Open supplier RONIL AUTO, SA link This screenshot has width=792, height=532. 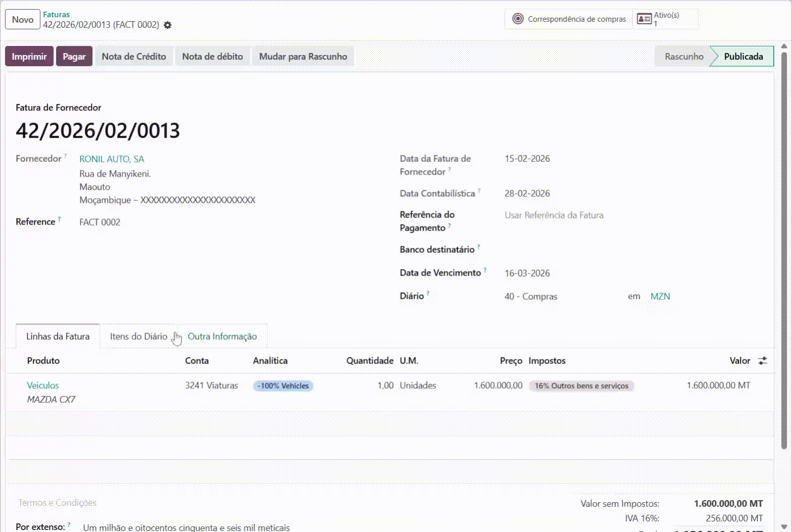112,159
